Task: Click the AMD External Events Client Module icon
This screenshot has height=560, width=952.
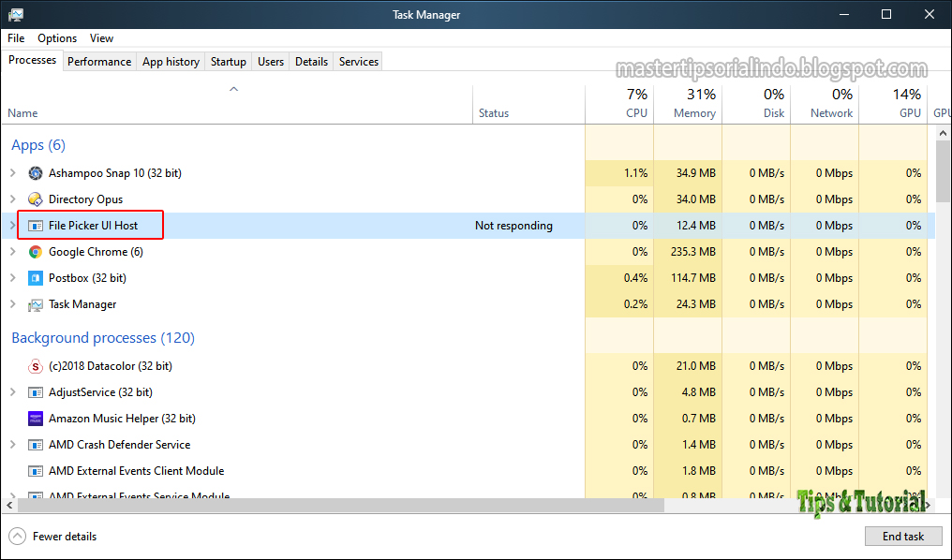Action: (35, 470)
